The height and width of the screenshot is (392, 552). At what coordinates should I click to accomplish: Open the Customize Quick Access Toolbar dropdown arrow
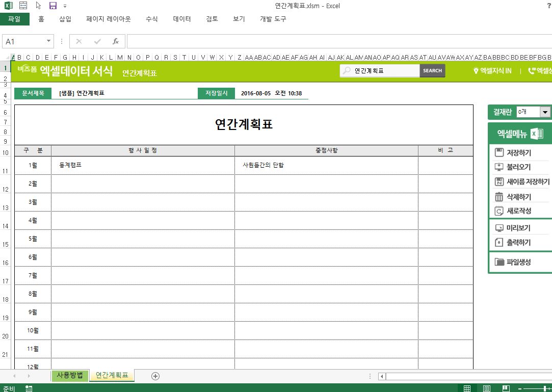click(x=65, y=6)
